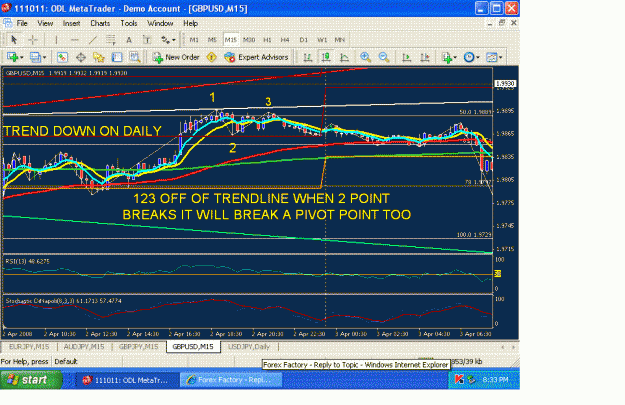Open the new chart dropdown

pos(15,57)
